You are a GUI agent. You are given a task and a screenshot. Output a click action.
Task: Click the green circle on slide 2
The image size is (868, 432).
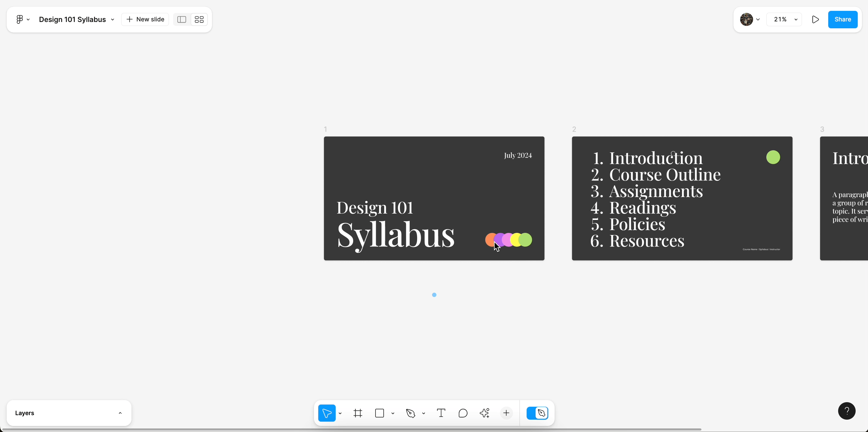click(773, 157)
